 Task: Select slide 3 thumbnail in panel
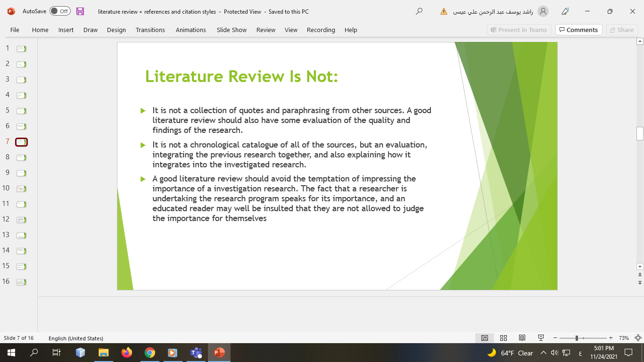[21, 79]
